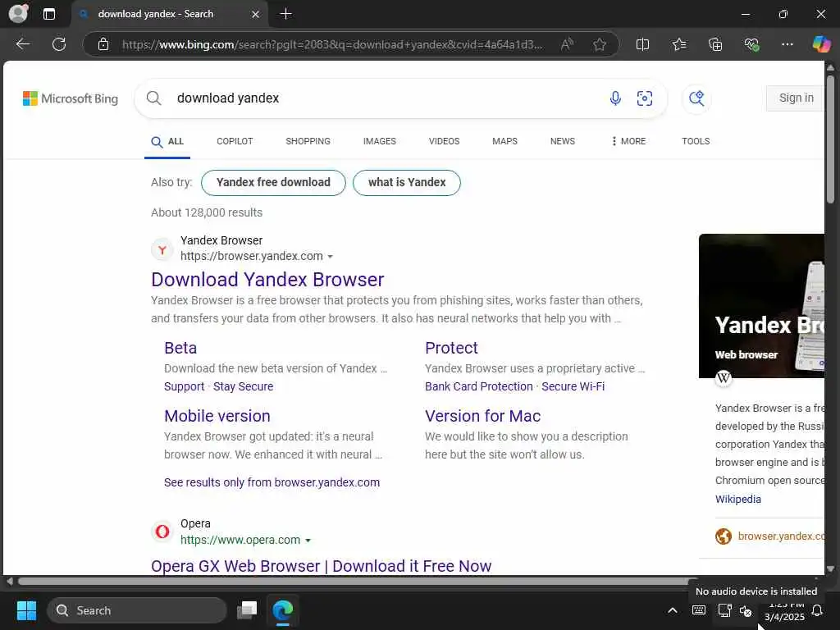This screenshot has width=840, height=630.
Task: Switch to the COPILOT tab
Action: click(235, 141)
